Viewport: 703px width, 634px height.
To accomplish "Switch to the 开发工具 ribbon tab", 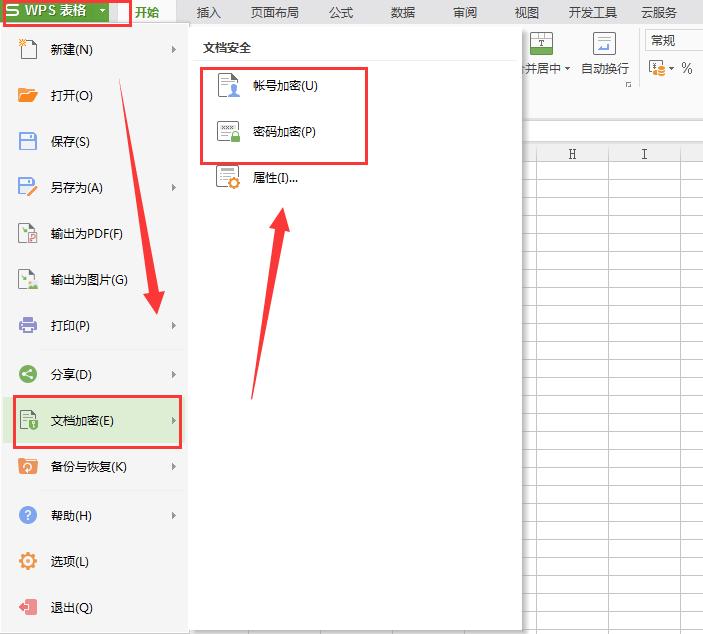I will pos(593,12).
